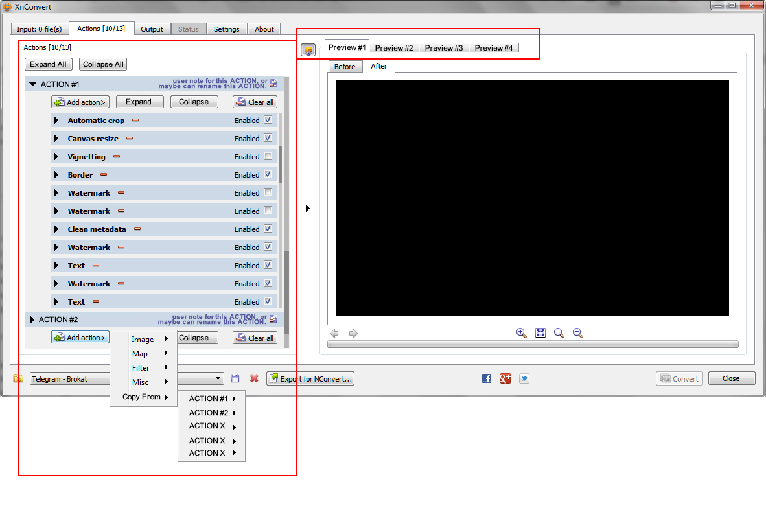The image size is (766, 532).
Task: Remove the Automatic crop action
Action: [135, 121]
